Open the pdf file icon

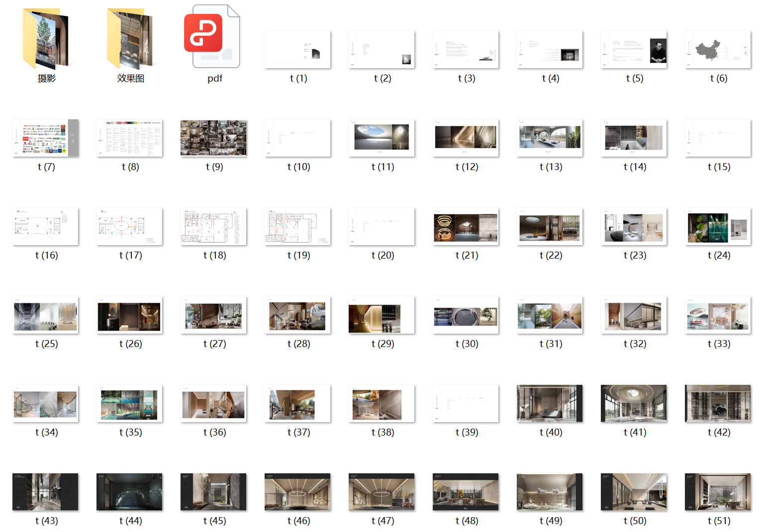coord(214,37)
